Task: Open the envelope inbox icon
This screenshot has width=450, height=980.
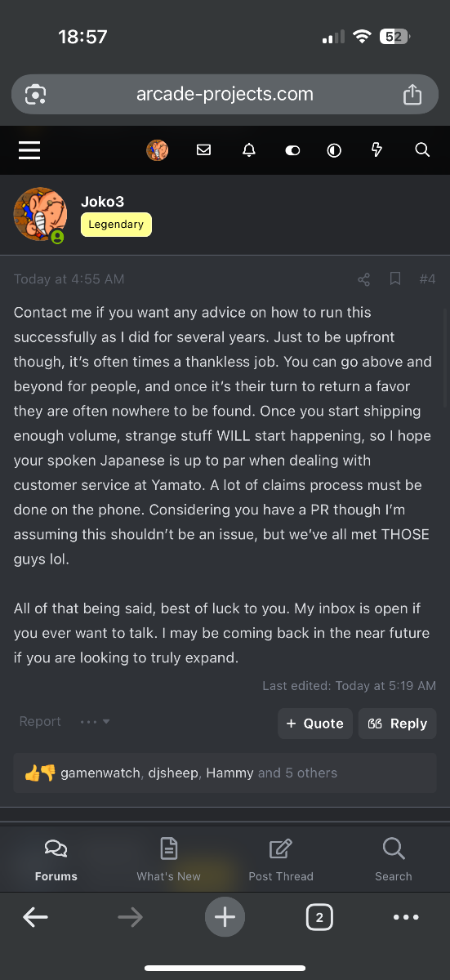Action: coord(204,149)
